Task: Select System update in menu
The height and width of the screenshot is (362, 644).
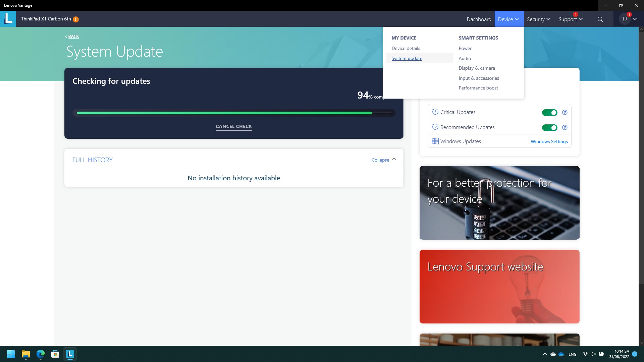Action: [x=407, y=58]
